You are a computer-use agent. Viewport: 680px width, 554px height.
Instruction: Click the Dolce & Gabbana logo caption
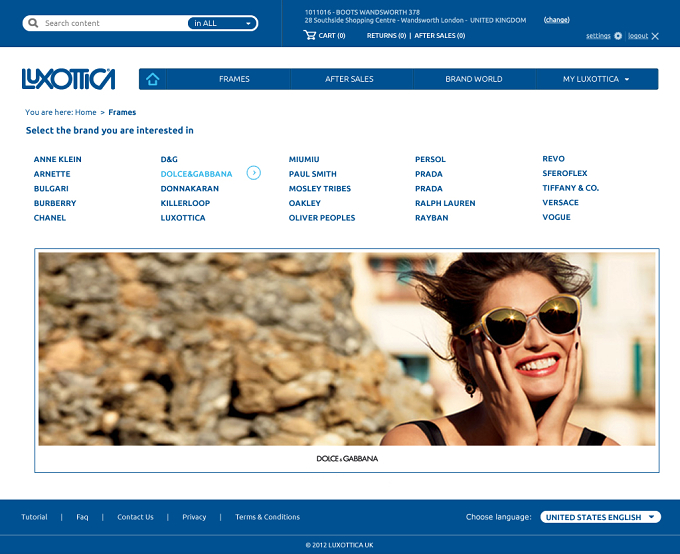(347, 459)
